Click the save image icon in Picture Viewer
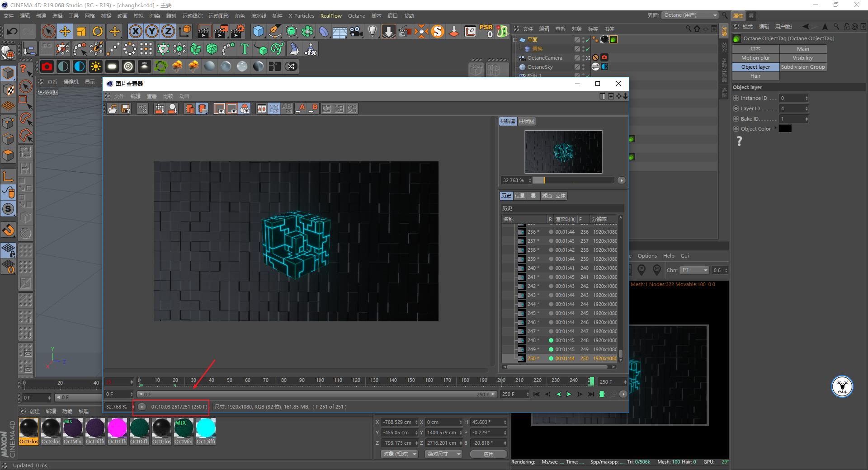The width and height of the screenshot is (868, 470). (x=126, y=108)
